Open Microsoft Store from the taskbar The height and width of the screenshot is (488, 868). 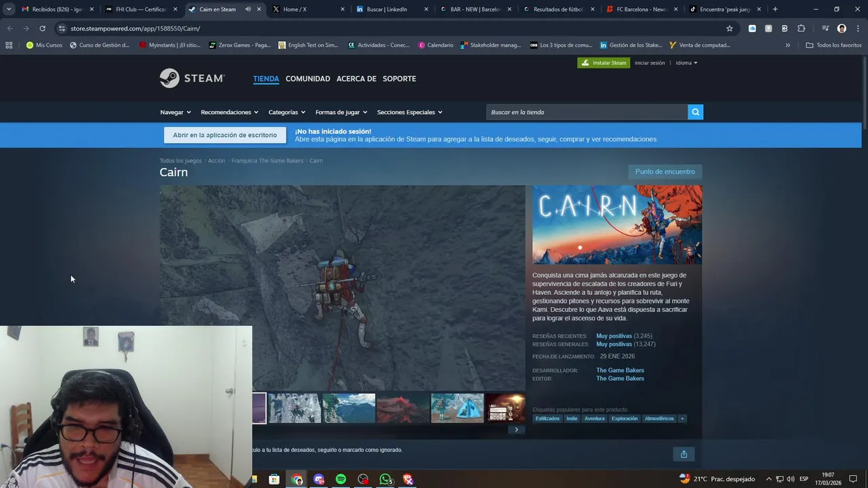274,479
